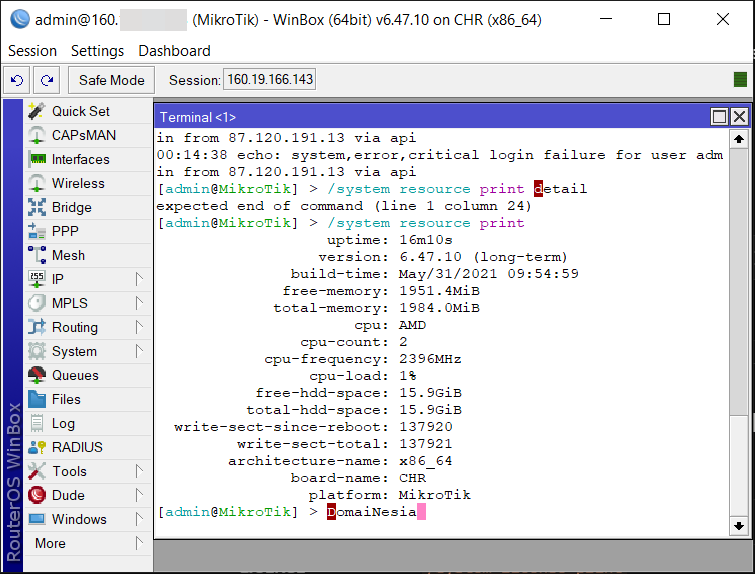Maximize the Terminal <1> inner window
755x574 pixels.
click(719, 117)
